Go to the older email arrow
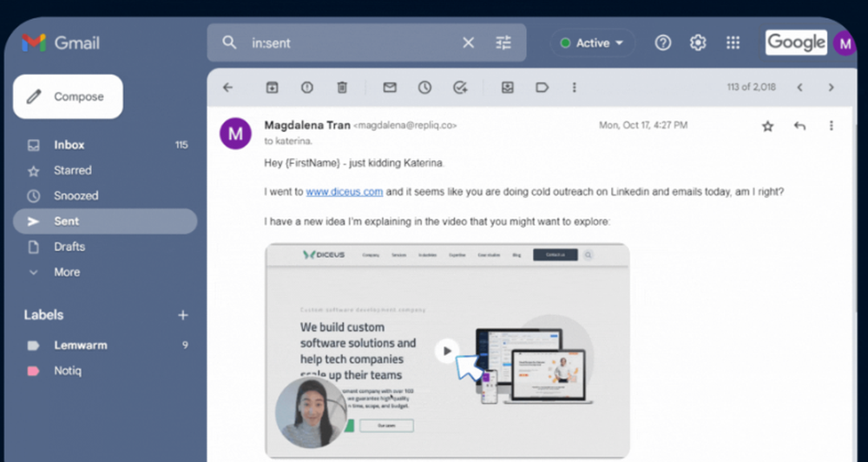 click(831, 88)
